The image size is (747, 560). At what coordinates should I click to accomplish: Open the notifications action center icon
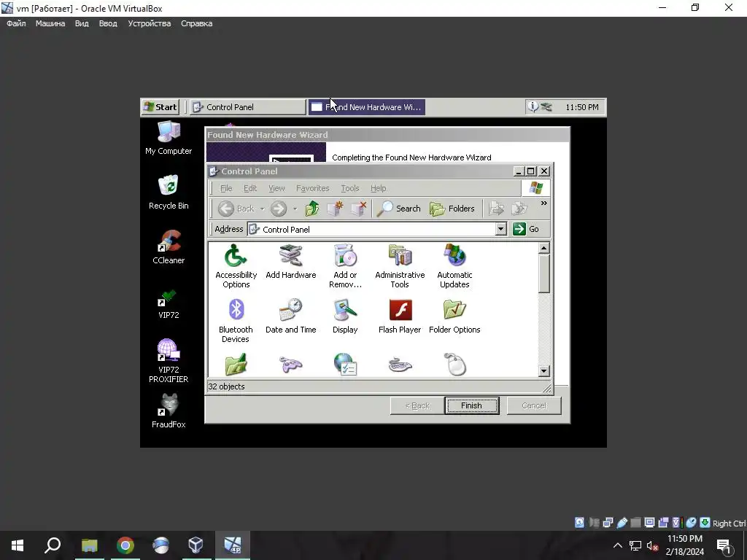tap(724, 545)
